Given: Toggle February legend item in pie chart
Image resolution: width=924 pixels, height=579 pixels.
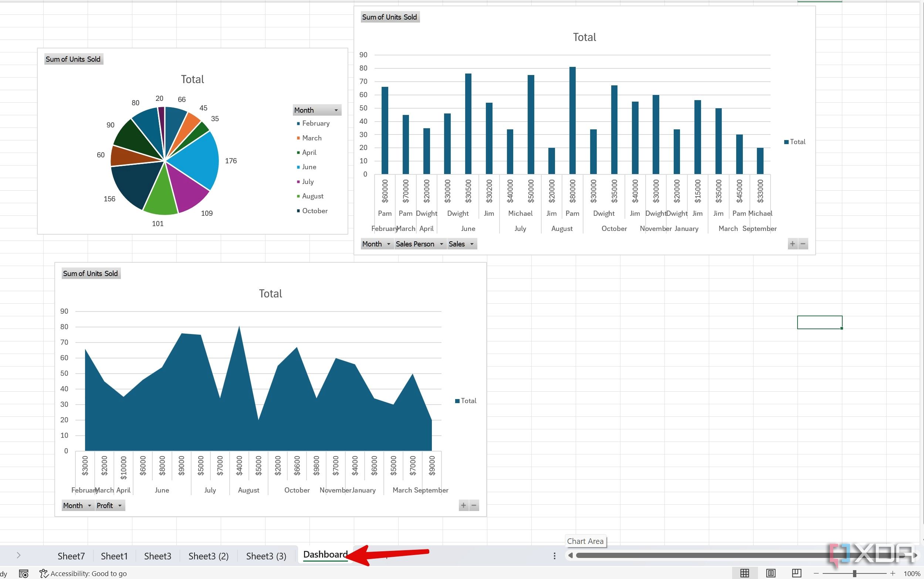Looking at the screenshot, I should click(314, 123).
